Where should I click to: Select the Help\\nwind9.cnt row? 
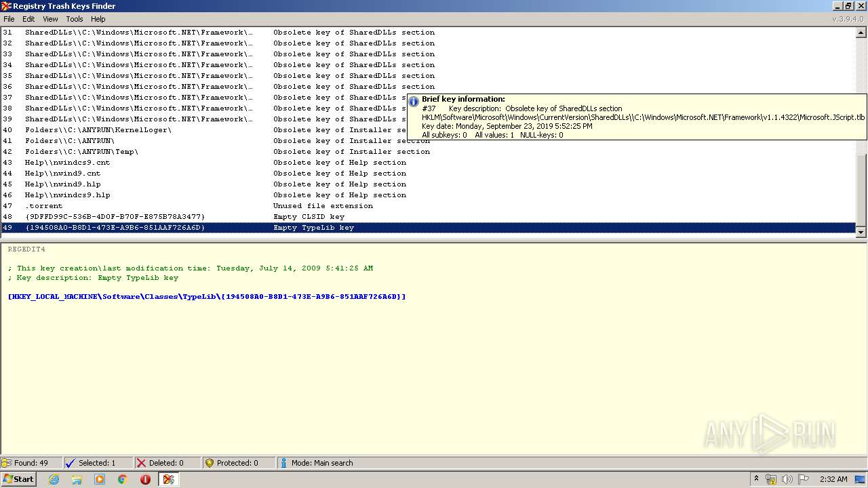pyautogui.click(x=429, y=174)
